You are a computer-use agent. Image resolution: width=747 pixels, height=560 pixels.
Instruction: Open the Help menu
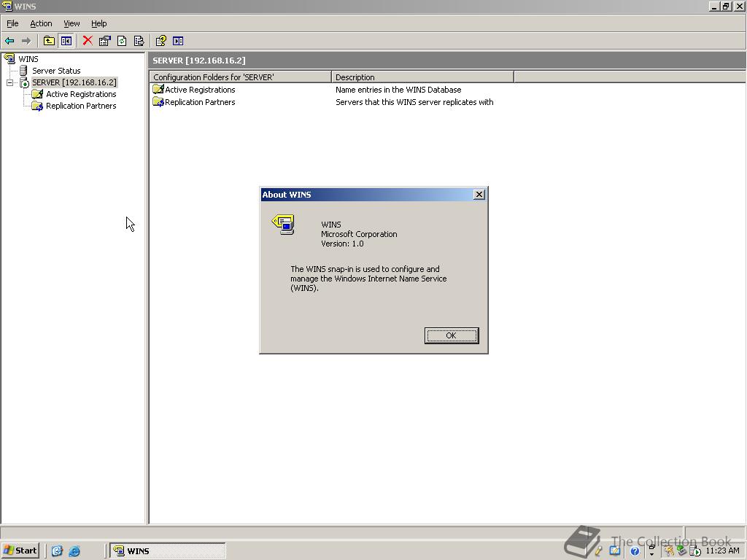98,23
